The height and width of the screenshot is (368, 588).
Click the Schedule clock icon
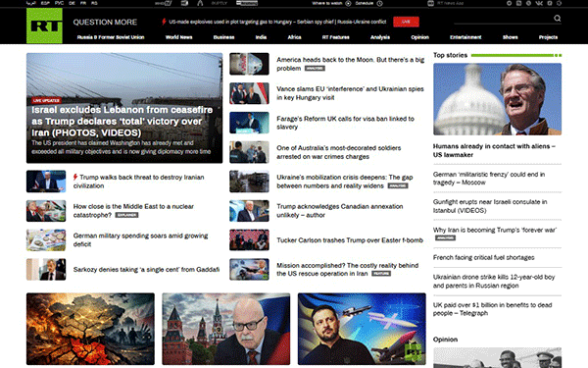point(379,3)
